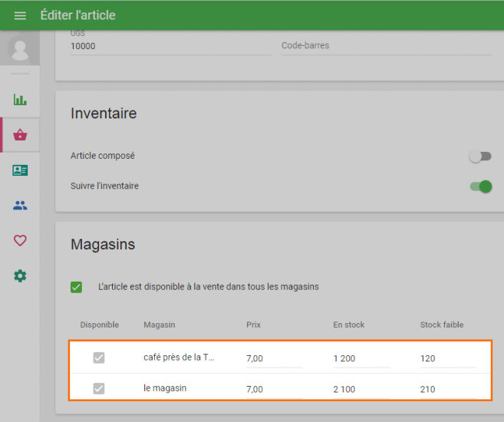This screenshot has width=504, height=422.
Task: Toggle availability checkbox for le magasin
Action: 99,389
